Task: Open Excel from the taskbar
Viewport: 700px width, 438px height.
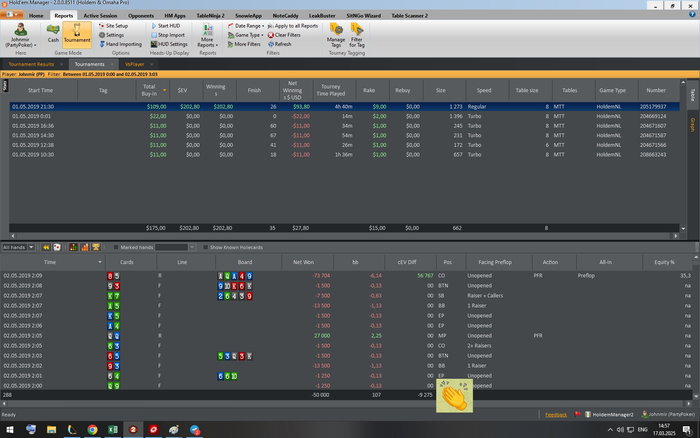Action: [x=113, y=430]
